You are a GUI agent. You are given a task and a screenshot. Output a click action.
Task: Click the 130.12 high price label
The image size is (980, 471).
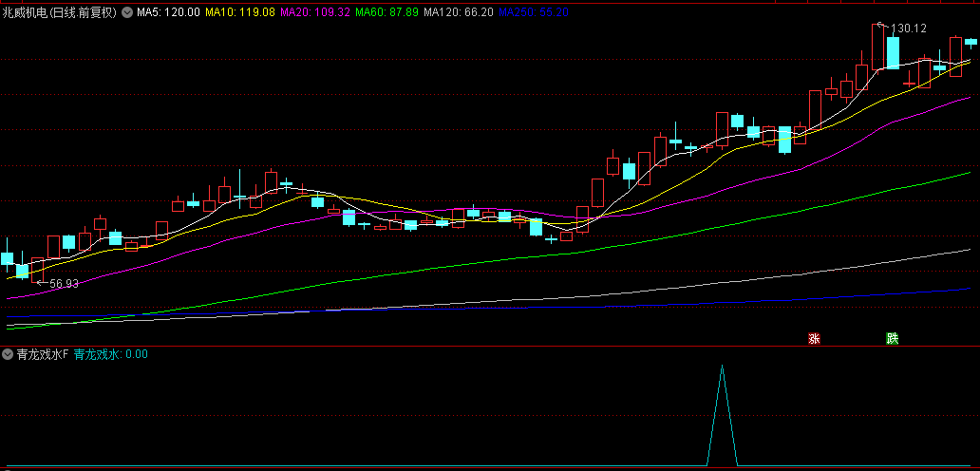click(908, 28)
